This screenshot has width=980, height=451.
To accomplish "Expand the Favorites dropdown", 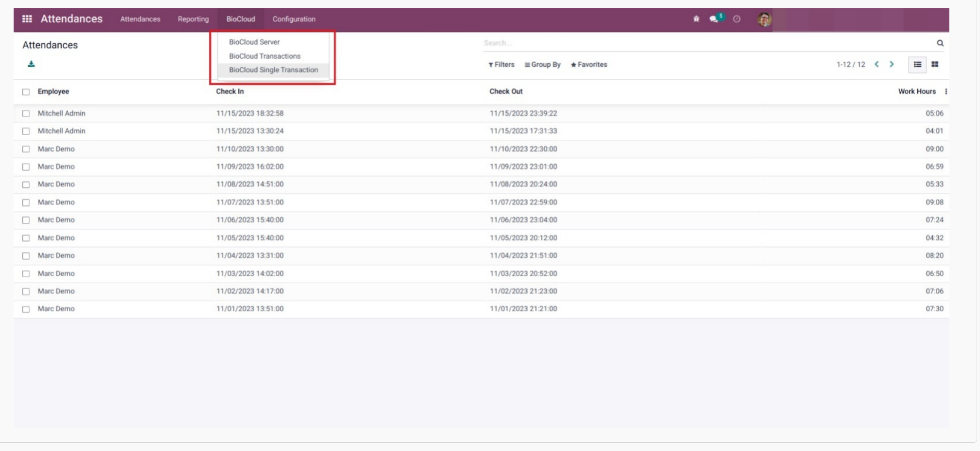I will click(x=589, y=65).
